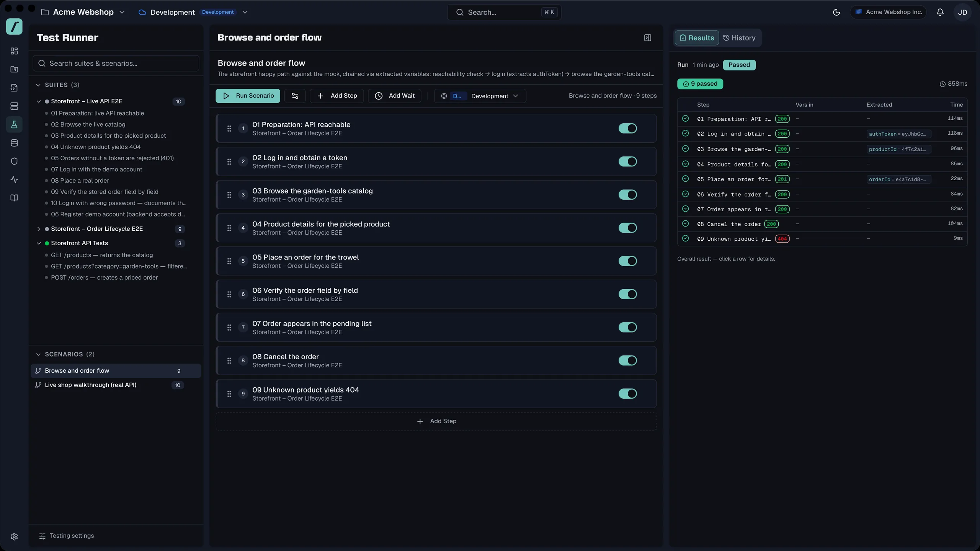Click the branch icon beside Live shop walkthrough
The height and width of the screenshot is (551, 980).
coord(38,385)
